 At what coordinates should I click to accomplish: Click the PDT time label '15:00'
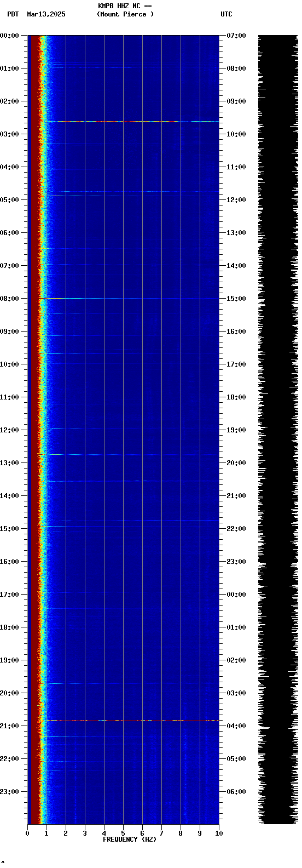tap(9, 529)
